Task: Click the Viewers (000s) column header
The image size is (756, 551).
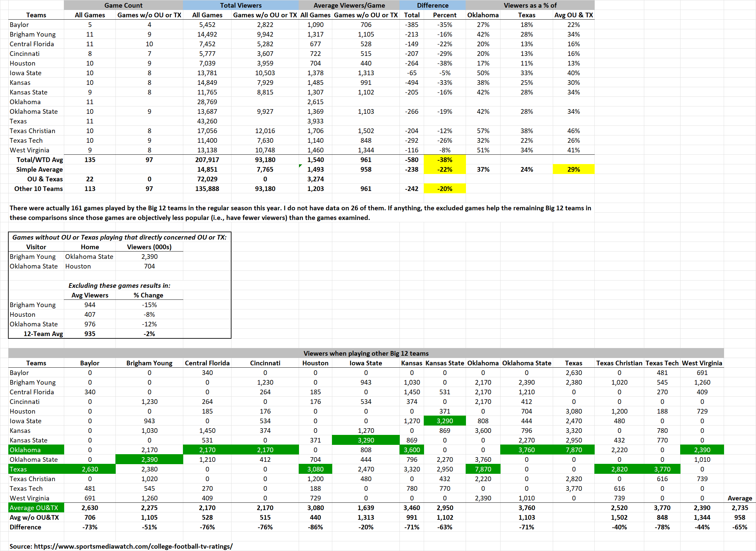Action: (149, 247)
